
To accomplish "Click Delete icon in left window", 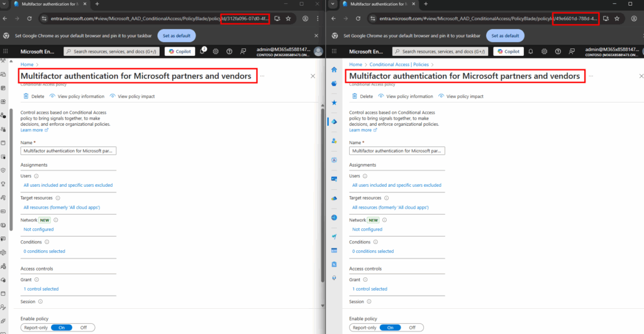I will 26,96.
